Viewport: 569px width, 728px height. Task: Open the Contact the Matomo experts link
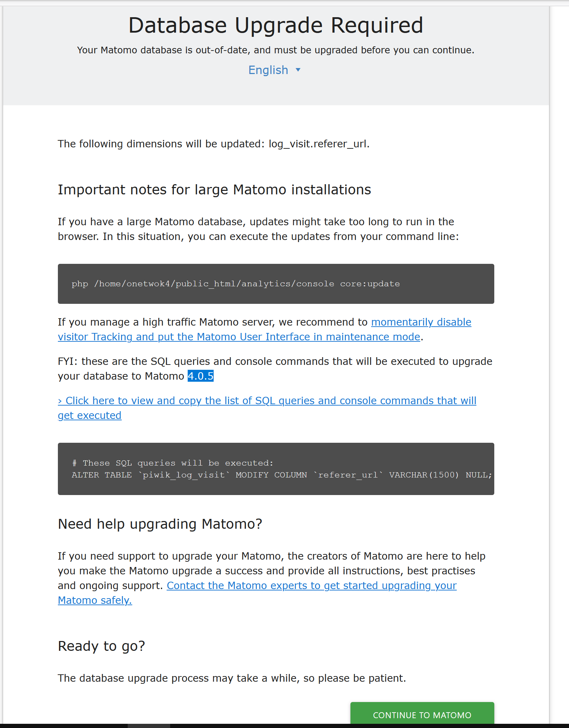click(257, 593)
